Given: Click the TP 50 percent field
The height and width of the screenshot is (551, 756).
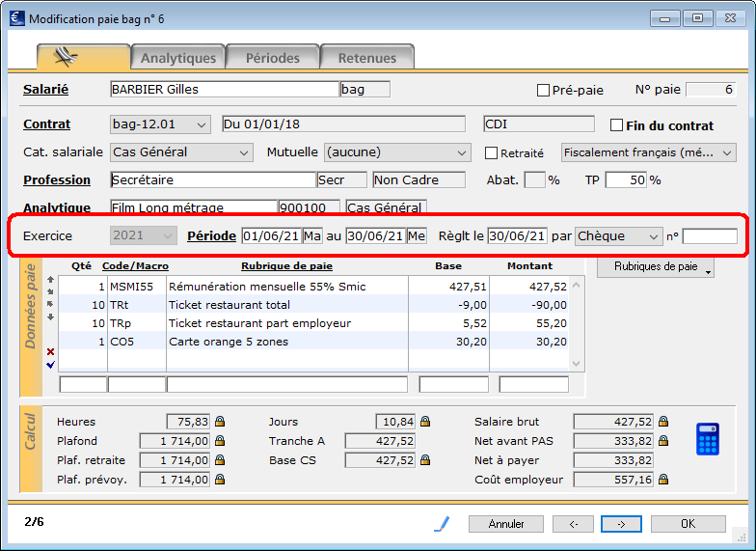Looking at the screenshot, I should click(627, 179).
